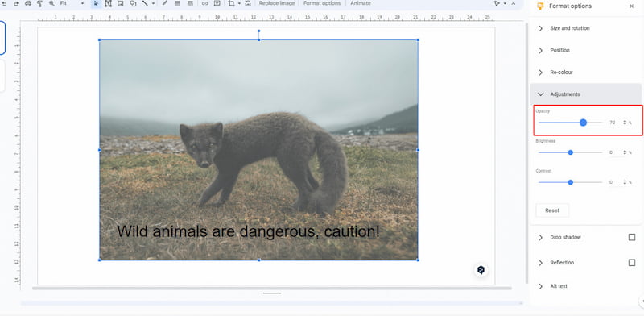Open the mask image dropdown arrow
Viewport: 644px width, 316px height.
tap(239, 3)
